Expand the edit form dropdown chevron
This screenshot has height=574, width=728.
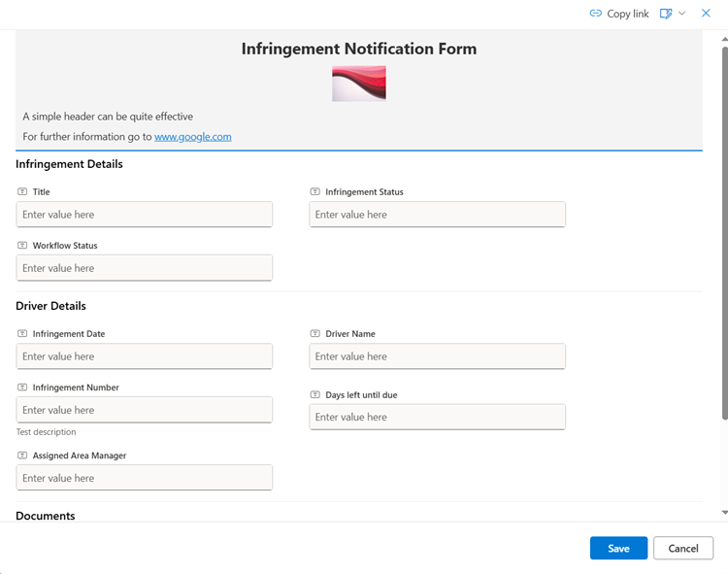682,14
